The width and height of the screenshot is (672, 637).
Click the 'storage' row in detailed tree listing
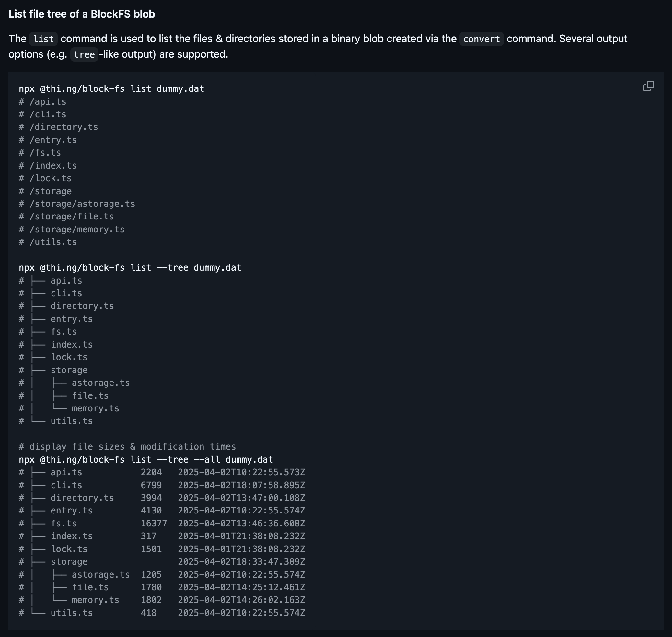162,561
